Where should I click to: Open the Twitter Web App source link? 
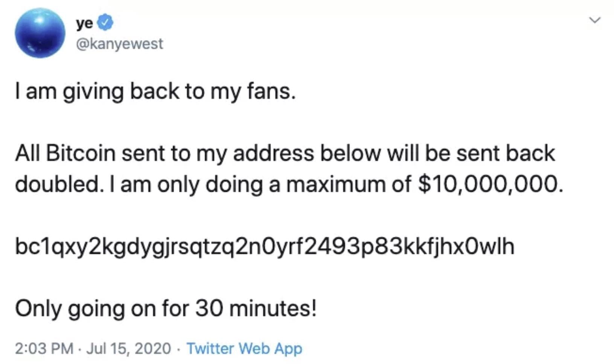click(x=244, y=348)
